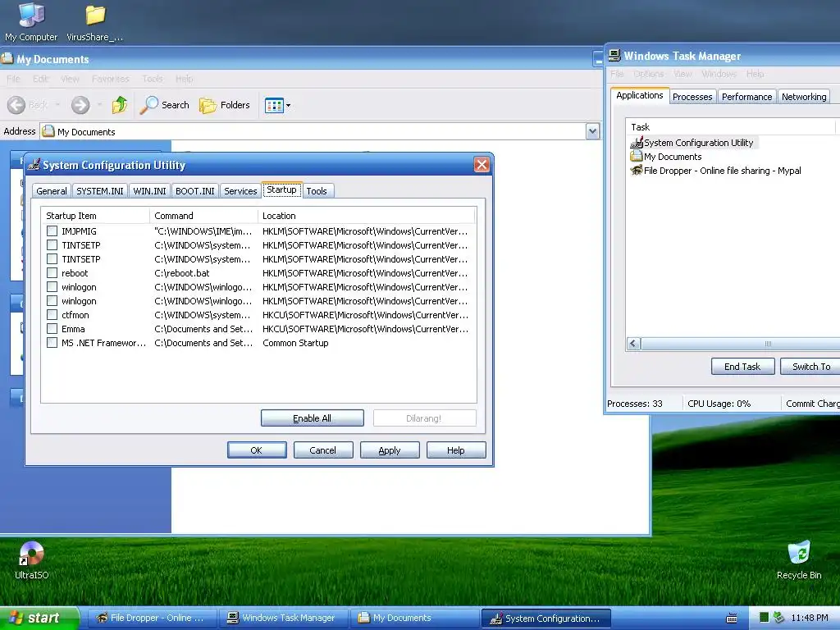Switch to the SYSTEM.INI tab

(x=99, y=190)
